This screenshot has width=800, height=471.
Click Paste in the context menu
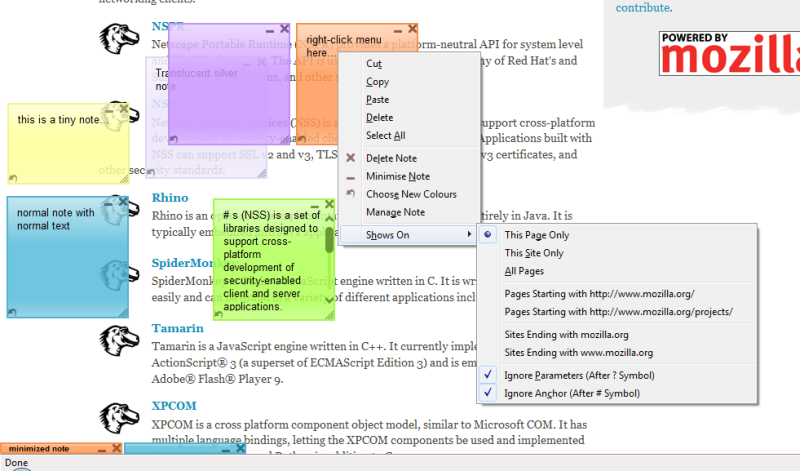409,100
